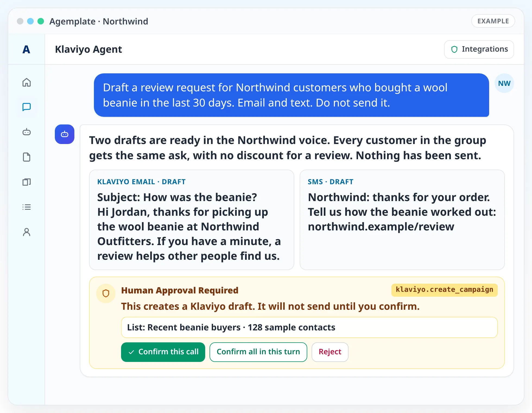This screenshot has height=413, width=532.
Task: Select the Klaviyo Email draft card
Action: (192, 220)
